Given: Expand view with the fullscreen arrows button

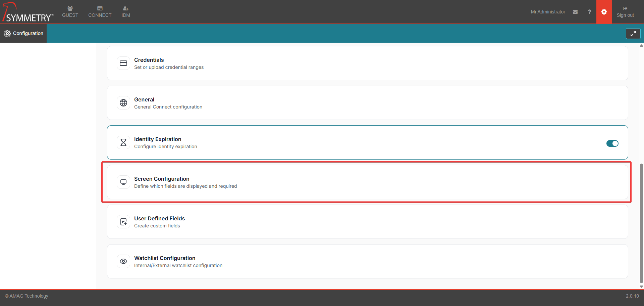Looking at the screenshot, I should click(x=633, y=34).
